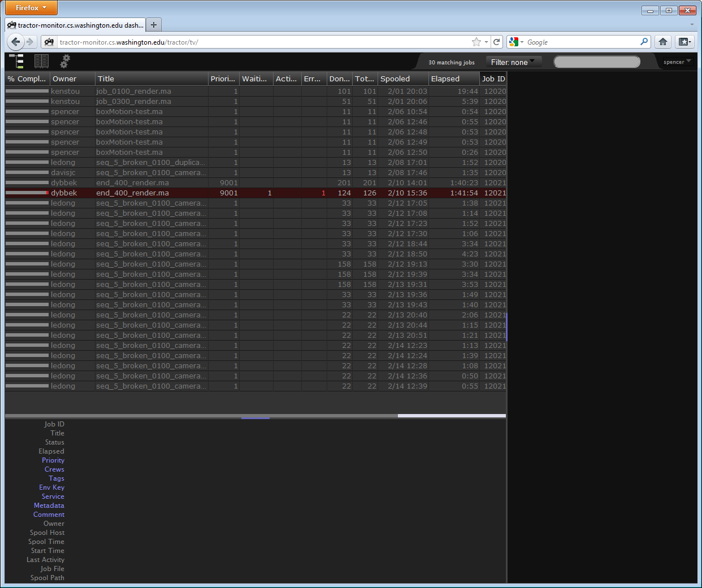Click the gray job search field
The height and width of the screenshot is (588, 702).
coord(597,62)
